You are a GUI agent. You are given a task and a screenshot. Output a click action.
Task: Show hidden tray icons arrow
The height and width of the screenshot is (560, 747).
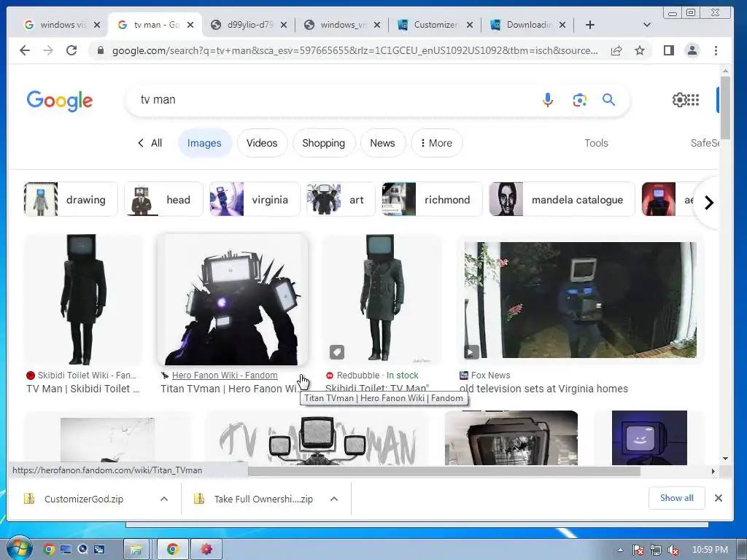pos(620,550)
